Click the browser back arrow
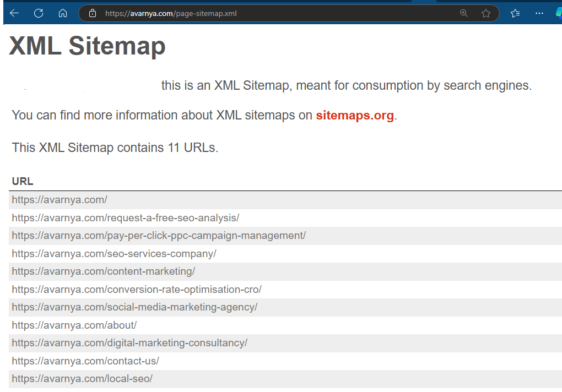 point(14,13)
